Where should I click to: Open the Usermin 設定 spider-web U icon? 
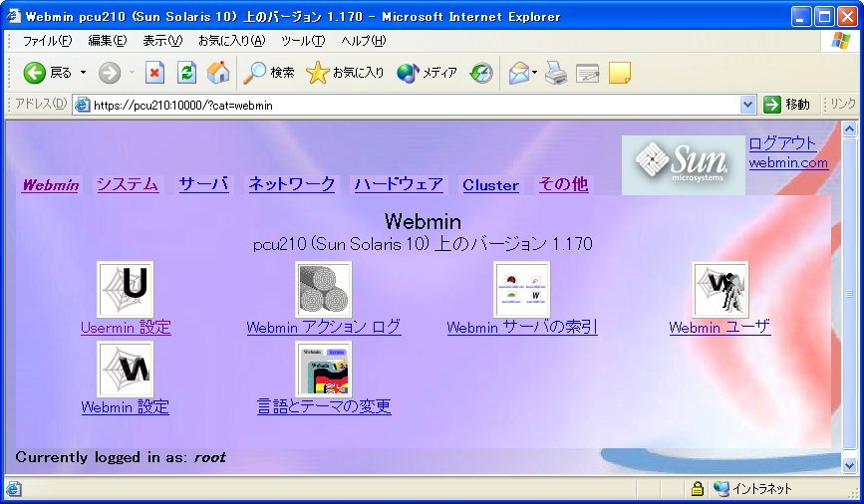(126, 289)
